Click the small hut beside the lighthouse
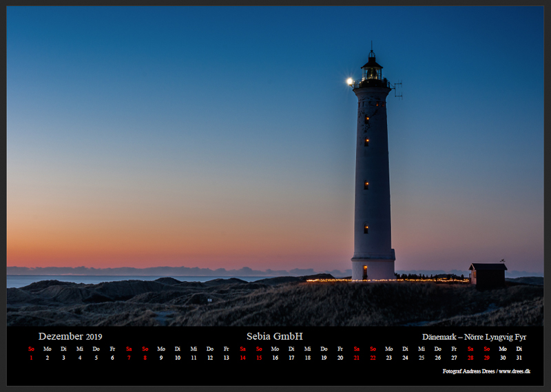This screenshot has width=551, height=392. tap(488, 276)
